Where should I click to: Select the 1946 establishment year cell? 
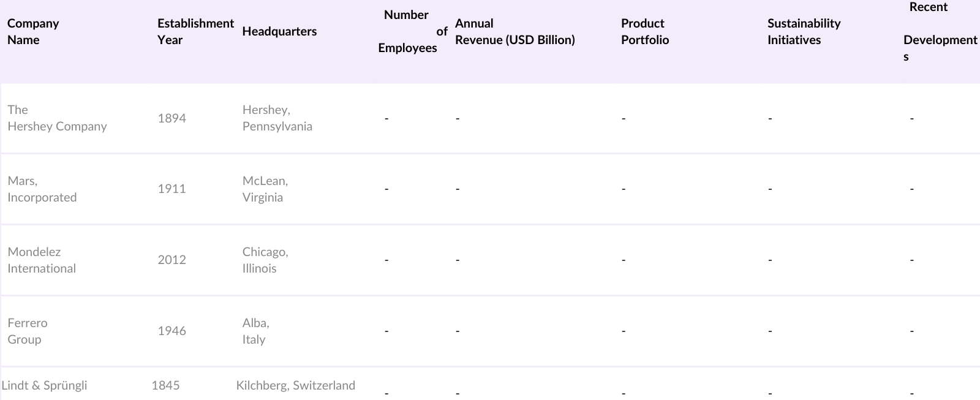pos(171,331)
